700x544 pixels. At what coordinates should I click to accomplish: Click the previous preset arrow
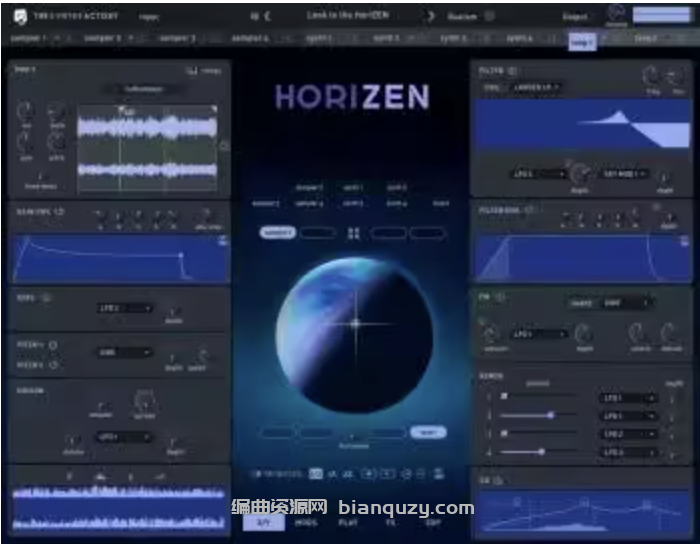(x=267, y=16)
